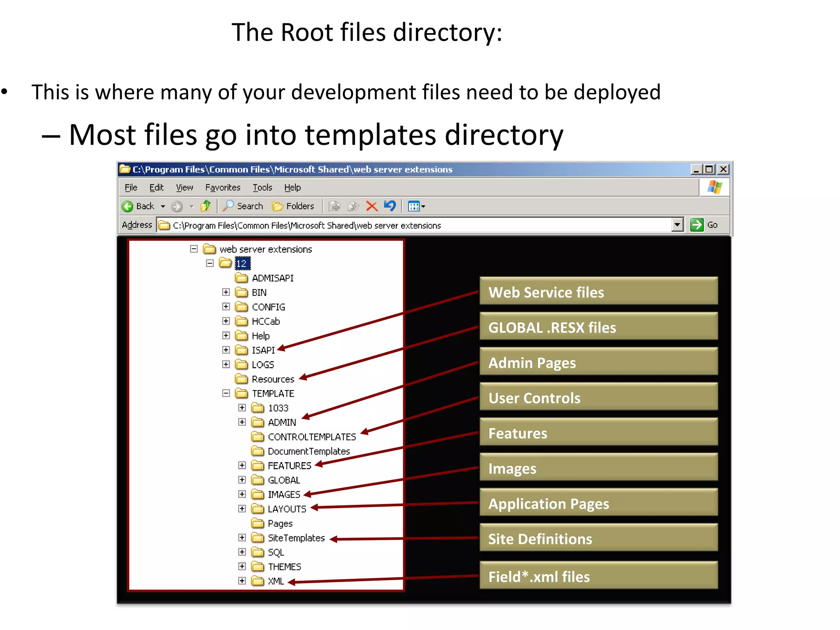Open the Help menu

[x=292, y=187]
